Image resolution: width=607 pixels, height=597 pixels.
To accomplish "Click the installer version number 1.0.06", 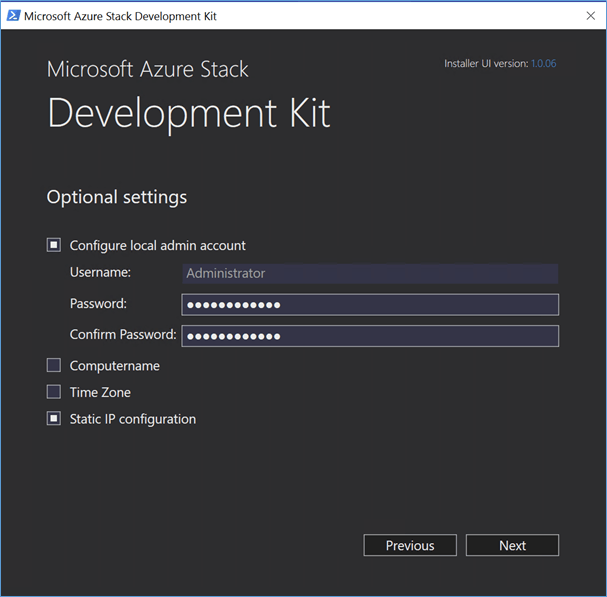I will click(x=544, y=63).
